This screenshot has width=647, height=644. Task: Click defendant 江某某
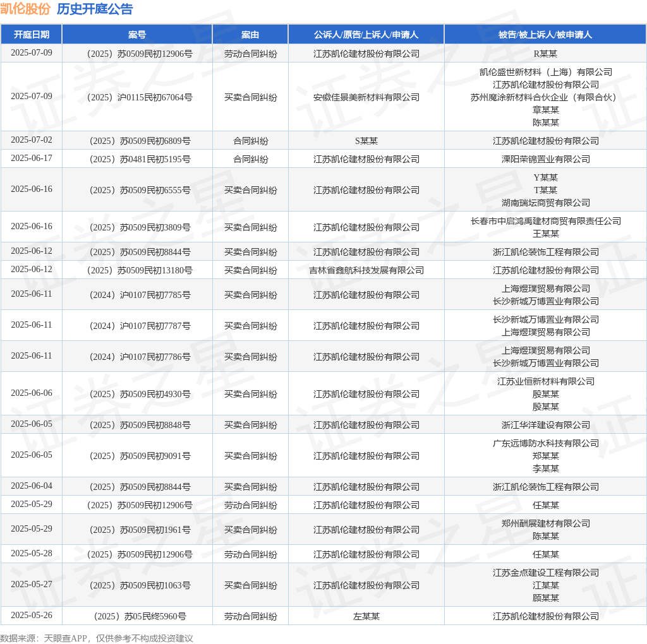pos(545,585)
